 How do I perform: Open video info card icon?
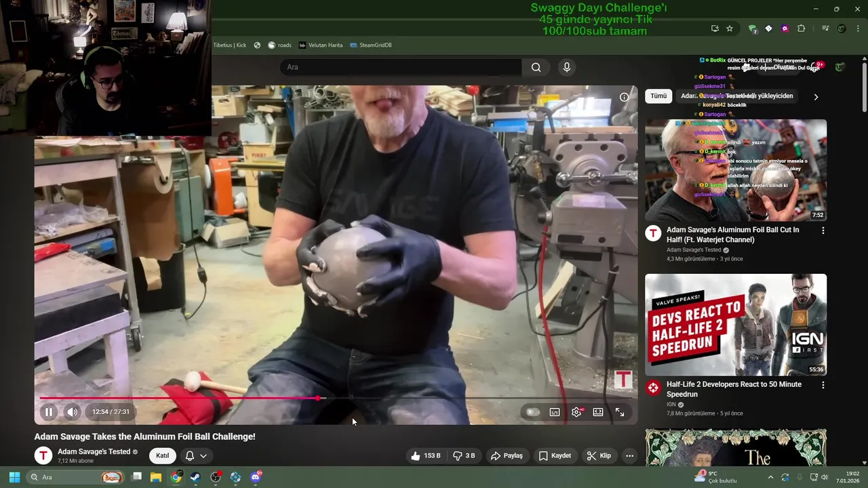624,97
